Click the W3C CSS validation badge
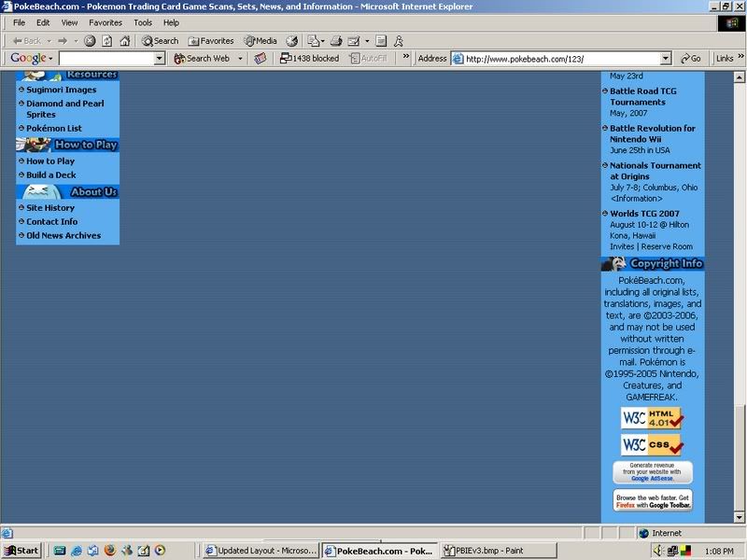 (x=652, y=445)
